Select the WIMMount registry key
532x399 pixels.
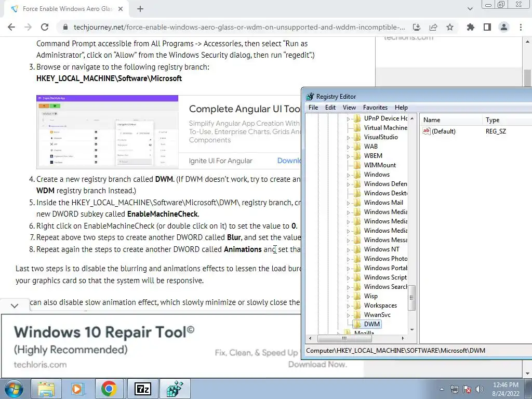[x=380, y=165]
